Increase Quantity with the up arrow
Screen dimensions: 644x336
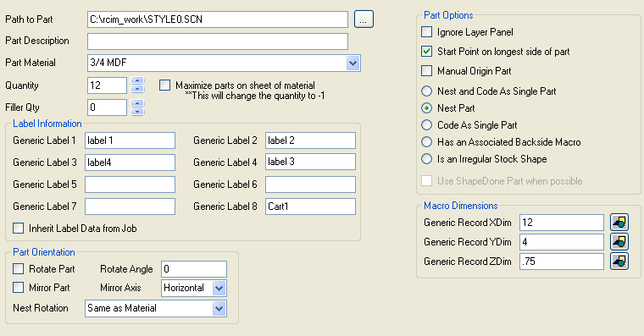coord(137,80)
